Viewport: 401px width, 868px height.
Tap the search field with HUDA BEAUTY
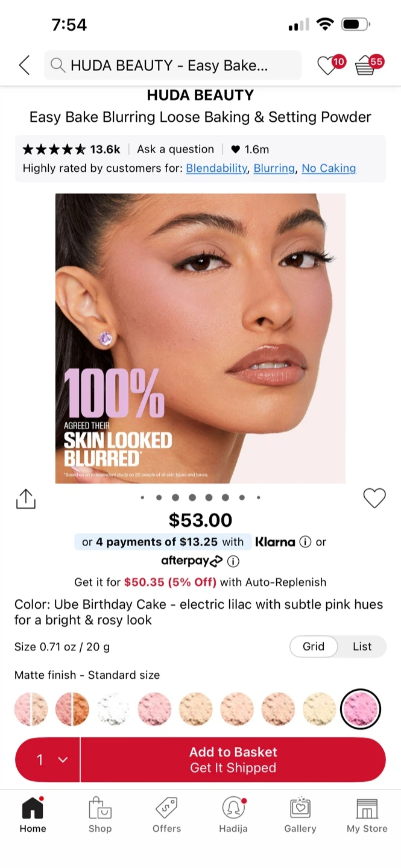tap(172, 65)
